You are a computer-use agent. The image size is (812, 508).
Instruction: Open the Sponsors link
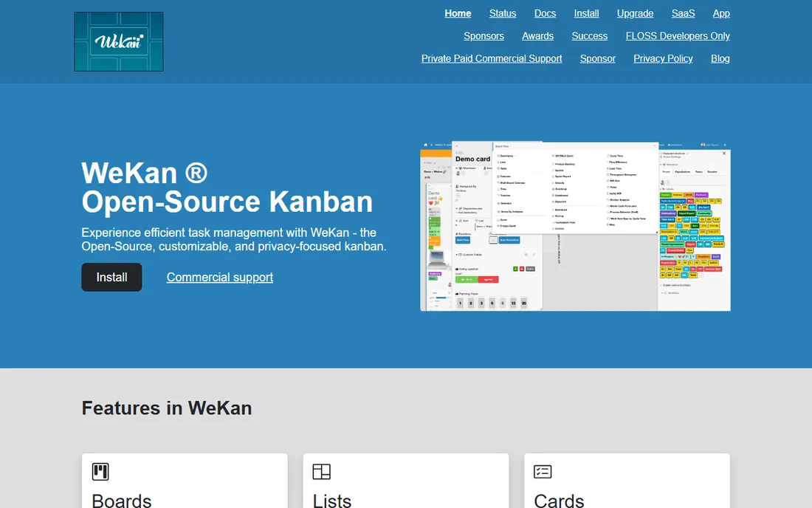tap(484, 35)
